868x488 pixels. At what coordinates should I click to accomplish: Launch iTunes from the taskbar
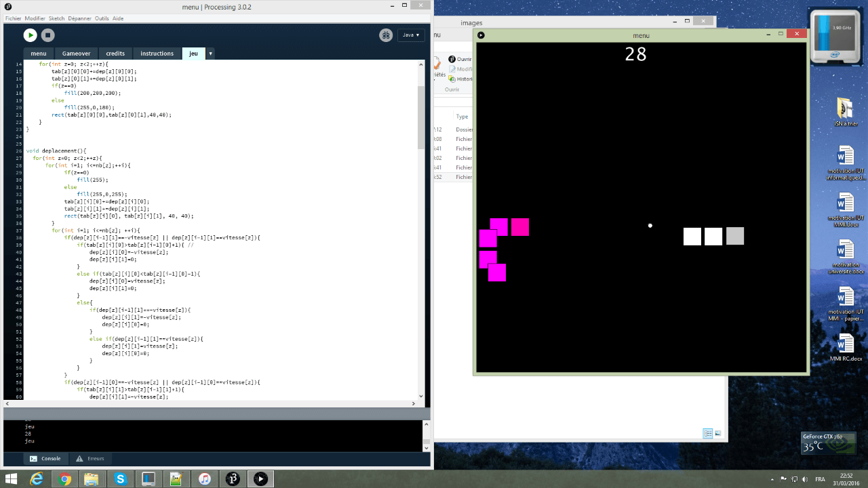point(204,479)
